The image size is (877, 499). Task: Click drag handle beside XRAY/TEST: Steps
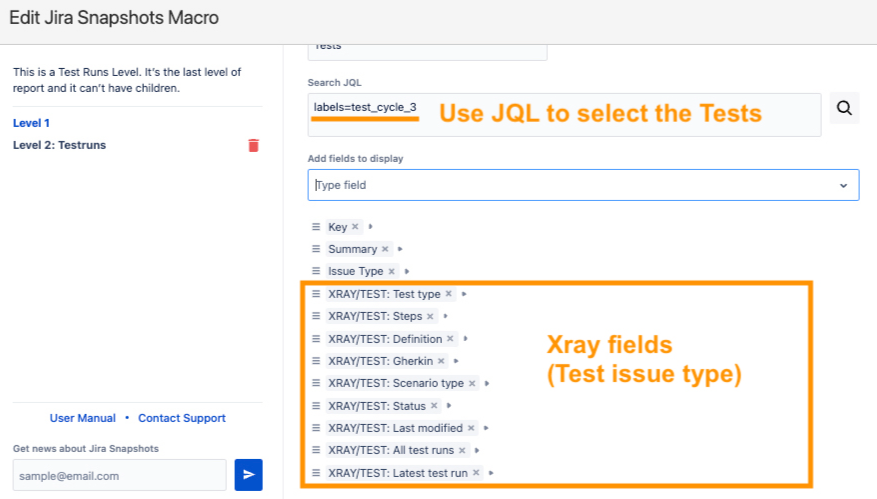coord(316,316)
